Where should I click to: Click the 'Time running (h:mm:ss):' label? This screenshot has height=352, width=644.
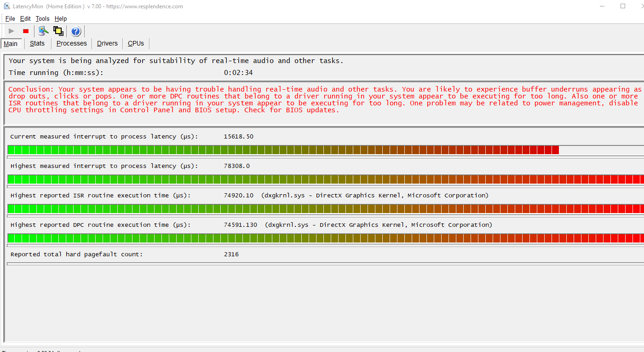click(x=56, y=73)
